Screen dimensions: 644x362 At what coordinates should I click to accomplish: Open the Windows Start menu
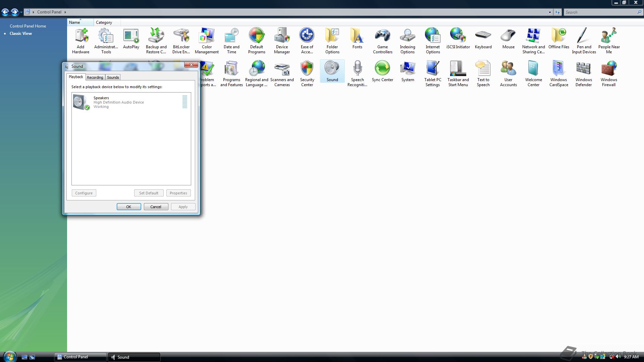pos(9,356)
